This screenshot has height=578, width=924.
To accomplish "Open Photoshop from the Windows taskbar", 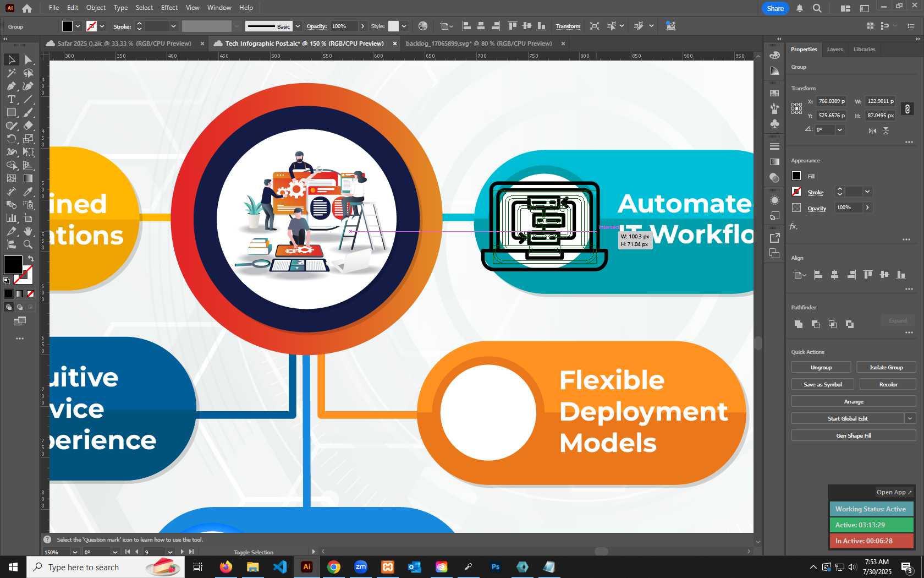I will coord(496,567).
